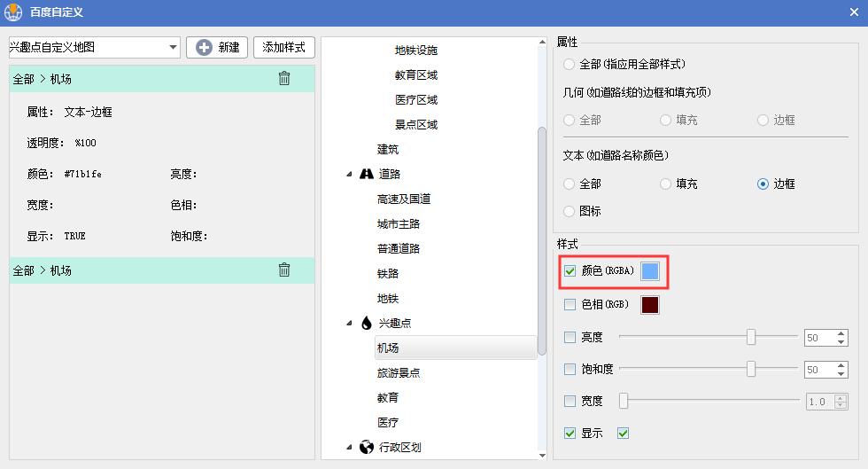
Task: Select 医疗 in the tree
Action: (388, 422)
